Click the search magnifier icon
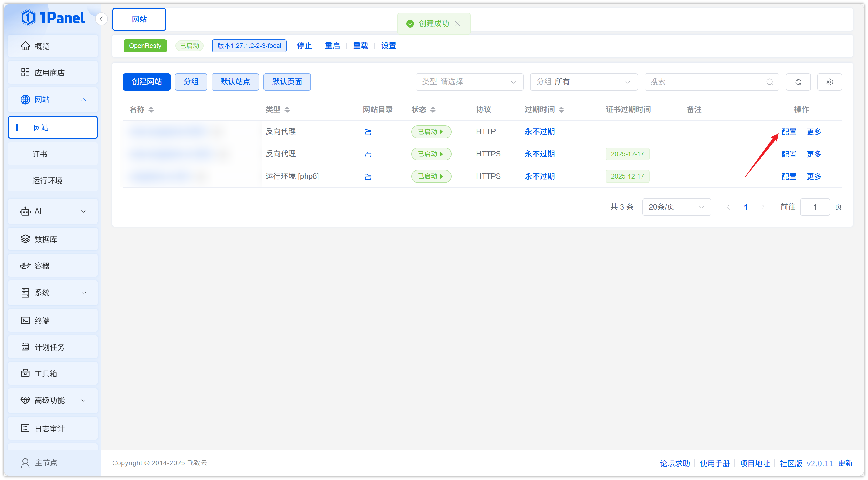 [x=769, y=82]
